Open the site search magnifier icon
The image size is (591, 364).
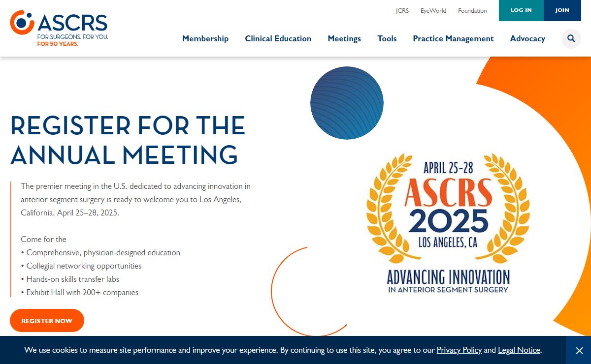pyautogui.click(x=571, y=39)
